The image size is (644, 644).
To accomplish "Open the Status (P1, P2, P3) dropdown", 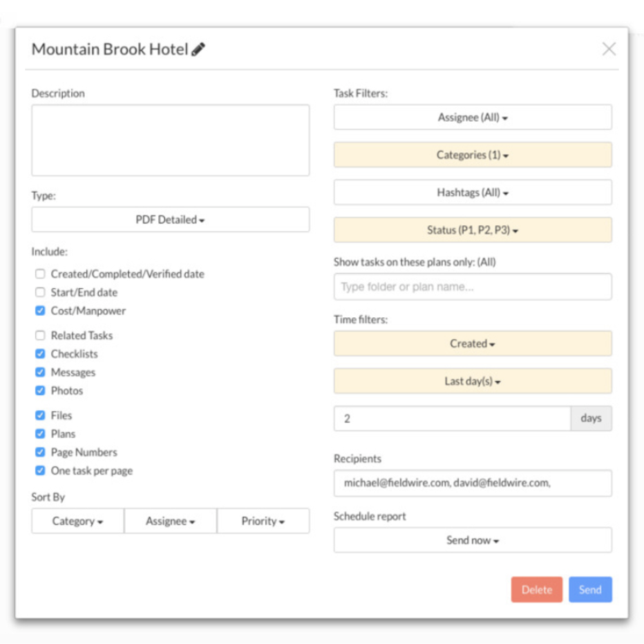I will (473, 230).
